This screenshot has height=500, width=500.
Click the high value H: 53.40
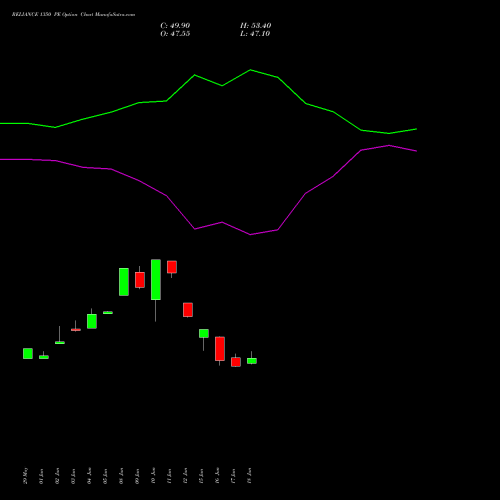(255, 26)
